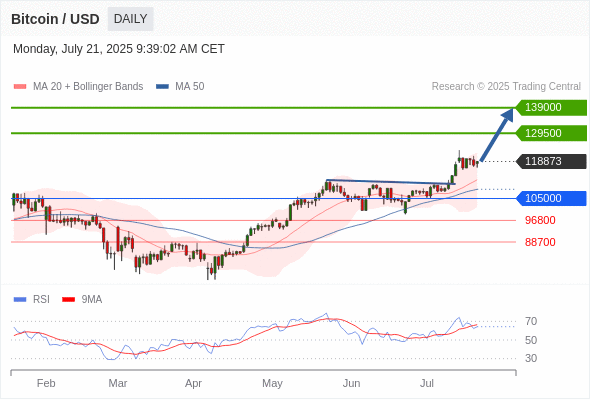Click the 139000 resistance price tag
The height and width of the screenshot is (400, 590).
[x=551, y=108]
